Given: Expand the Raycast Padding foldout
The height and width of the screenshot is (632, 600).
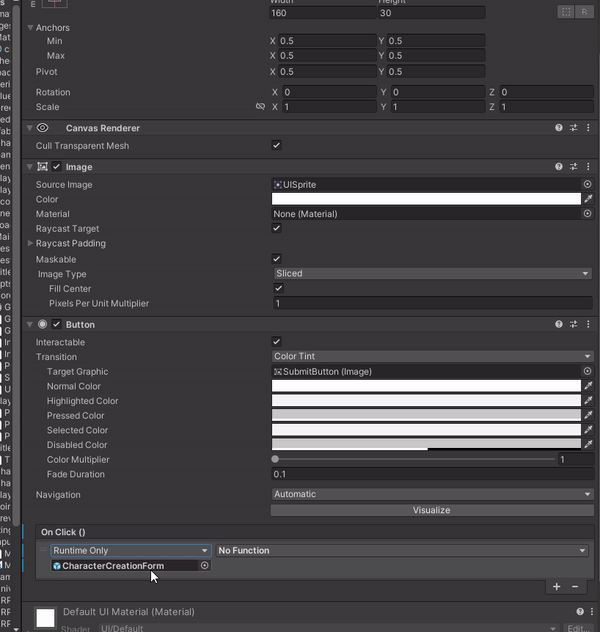Looking at the screenshot, I should coord(30,243).
